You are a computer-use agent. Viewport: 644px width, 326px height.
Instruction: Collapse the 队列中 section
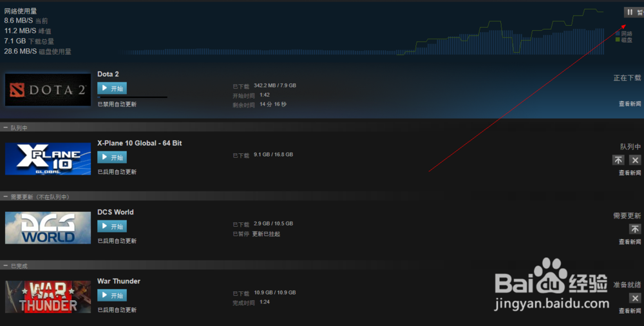(6, 128)
